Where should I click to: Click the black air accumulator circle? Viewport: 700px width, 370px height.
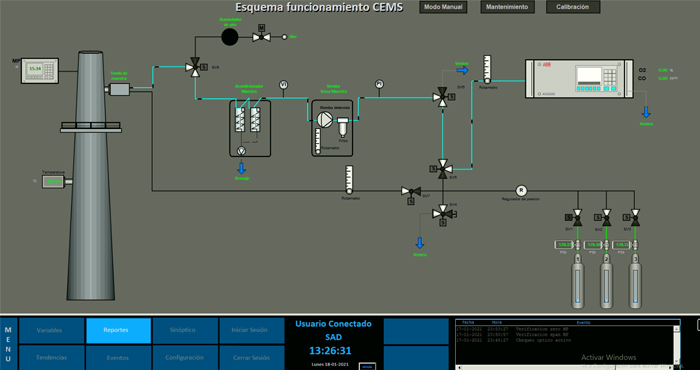click(229, 37)
